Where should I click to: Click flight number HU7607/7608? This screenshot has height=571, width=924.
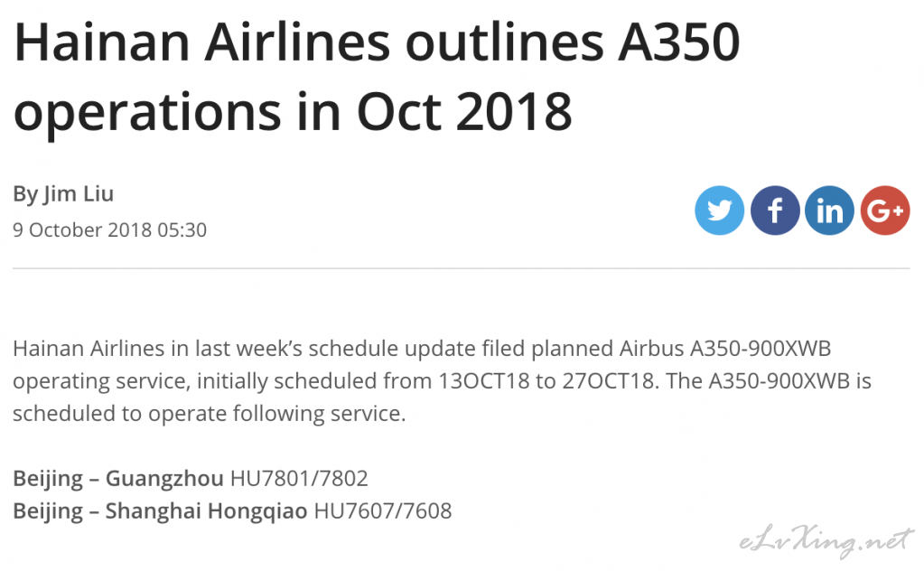[x=383, y=510]
